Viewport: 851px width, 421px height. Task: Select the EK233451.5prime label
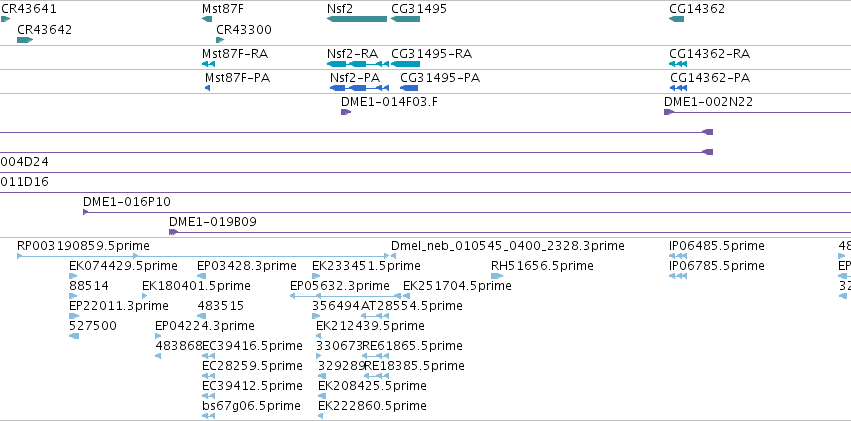pyautogui.click(x=366, y=266)
